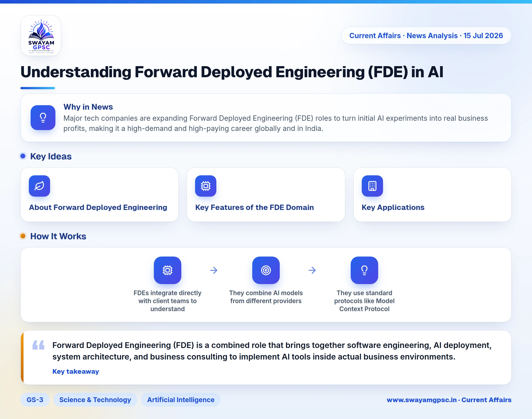Click the lightbulb icon above They use standard protocols
Viewport: 532px width, 419px height.
tap(364, 270)
